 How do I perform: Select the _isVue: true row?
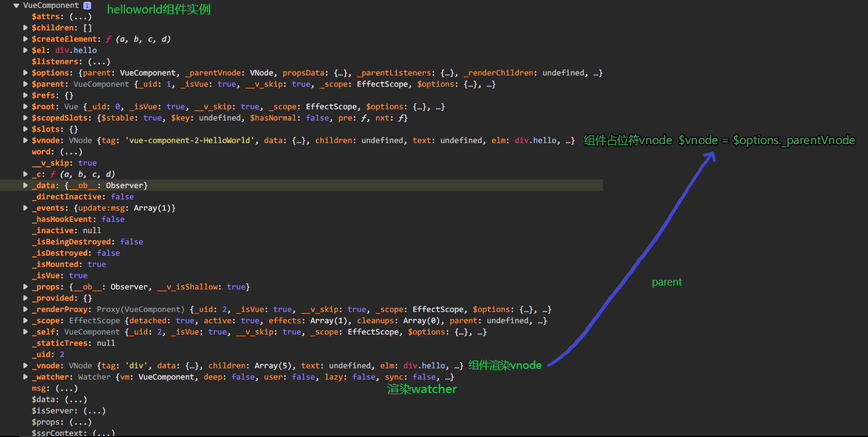click(60, 275)
